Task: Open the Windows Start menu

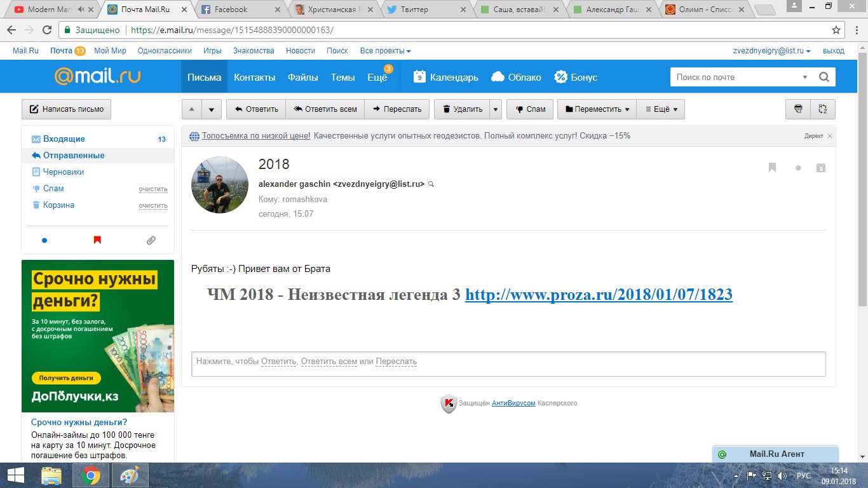Action: tap(15, 475)
